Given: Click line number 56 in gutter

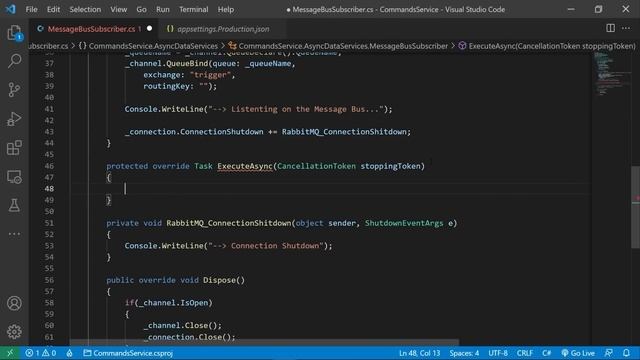Looking at the screenshot, I should click(49, 280).
